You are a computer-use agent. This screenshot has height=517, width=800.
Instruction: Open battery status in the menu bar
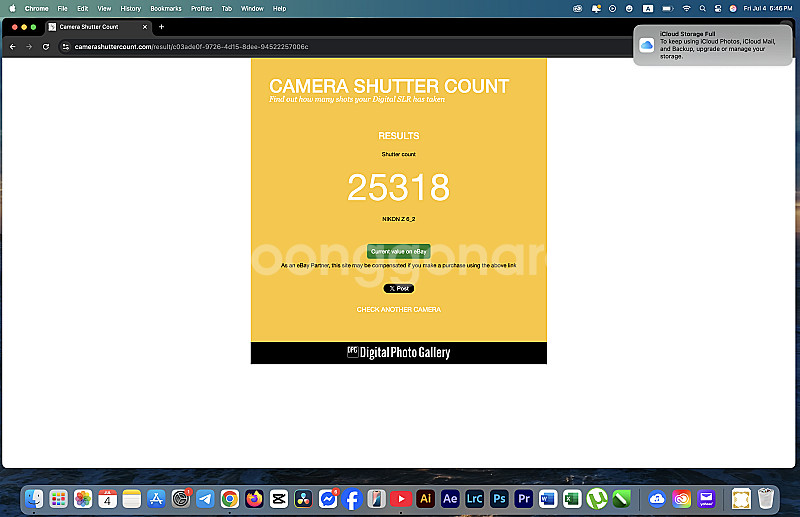pyautogui.click(x=667, y=9)
